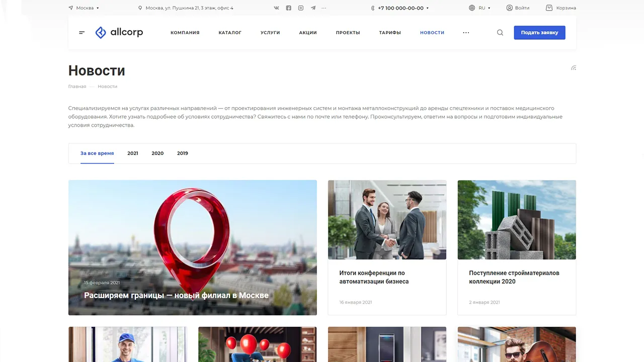Open the business handshake conference thumbnail
This screenshot has height=362, width=644.
(387, 220)
